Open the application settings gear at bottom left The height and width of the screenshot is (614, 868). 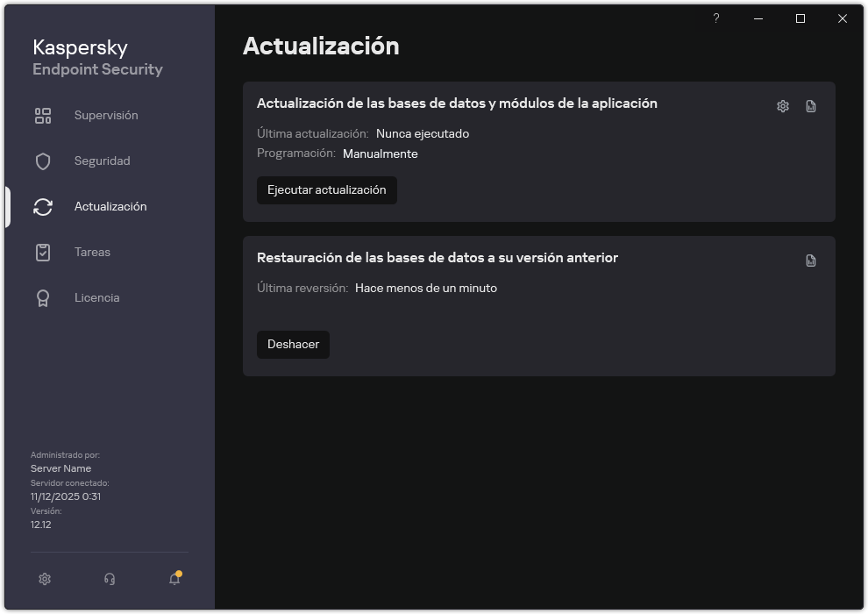[x=44, y=579]
